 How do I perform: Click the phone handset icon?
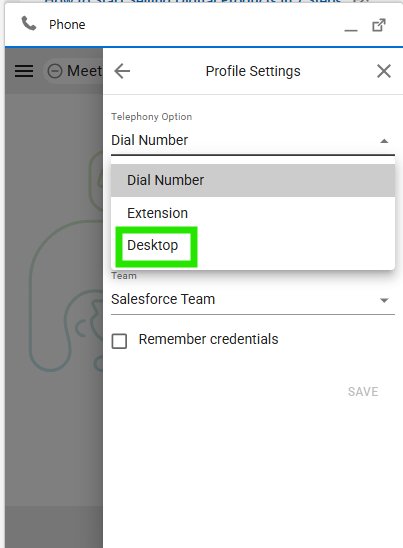[29, 24]
